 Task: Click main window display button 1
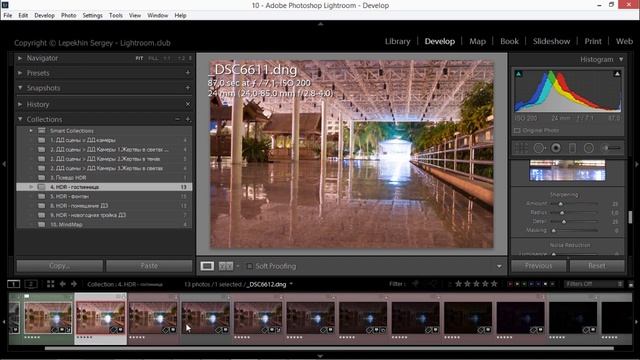[x=13, y=284]
